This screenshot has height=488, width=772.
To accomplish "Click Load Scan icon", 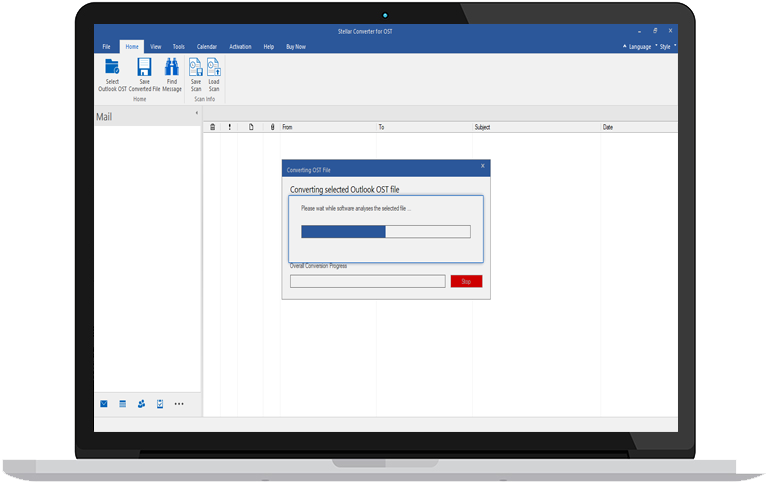I will [214, 67].
